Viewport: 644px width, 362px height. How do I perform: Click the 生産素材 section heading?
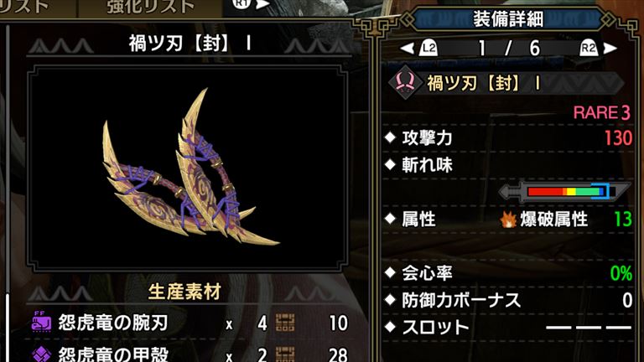[184, 292]
